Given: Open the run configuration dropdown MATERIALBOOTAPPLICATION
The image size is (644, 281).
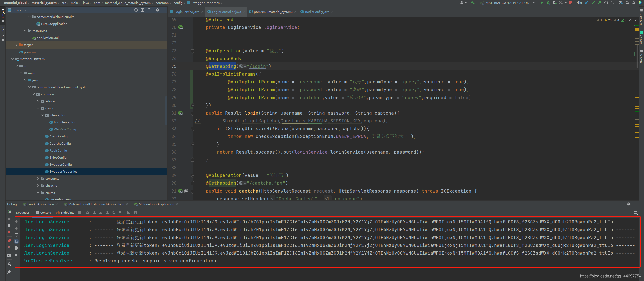Looking at the screenshot, I should point(508,3).
